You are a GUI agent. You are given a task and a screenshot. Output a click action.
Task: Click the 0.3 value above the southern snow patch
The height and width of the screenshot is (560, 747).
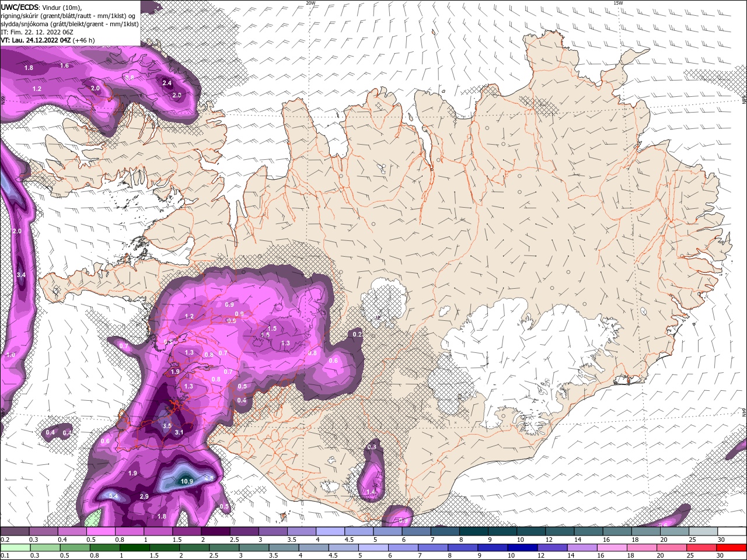[372, 447]
